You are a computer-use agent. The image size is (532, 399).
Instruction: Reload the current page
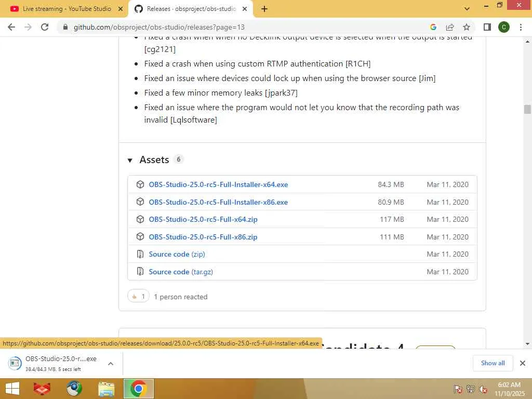click(45, 27)
